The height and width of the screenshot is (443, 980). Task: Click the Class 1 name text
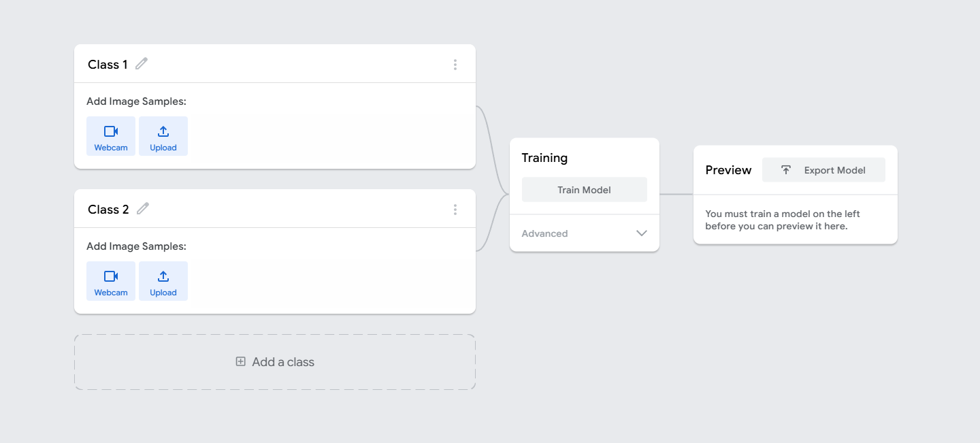108,65
